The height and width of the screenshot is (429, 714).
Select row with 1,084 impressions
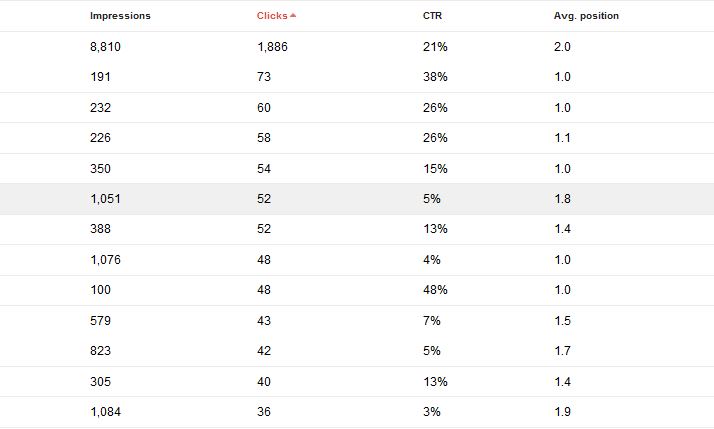click(x=357, y=412)
